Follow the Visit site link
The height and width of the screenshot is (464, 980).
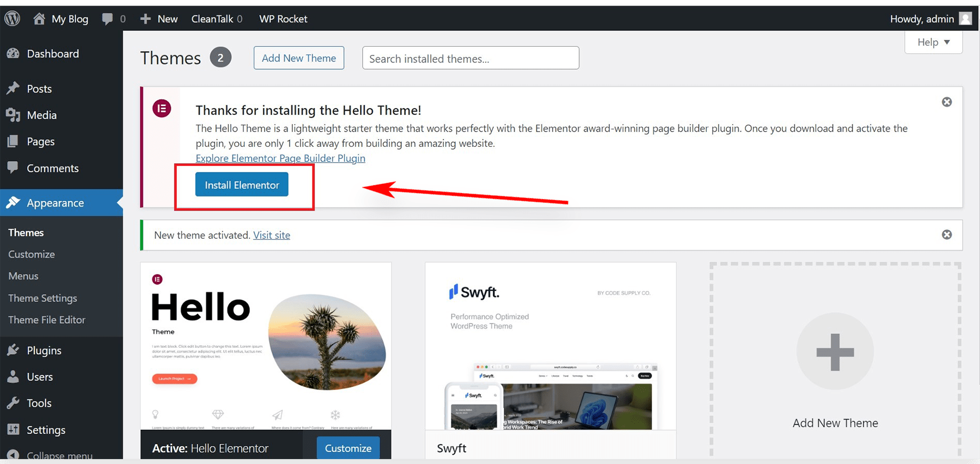coord(271,235)
